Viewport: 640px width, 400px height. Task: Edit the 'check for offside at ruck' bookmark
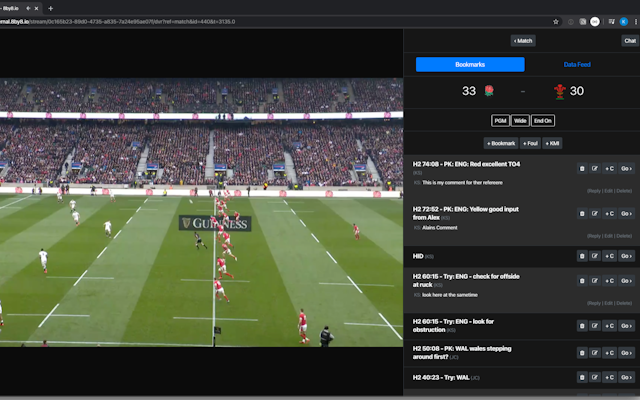[595, 281]
